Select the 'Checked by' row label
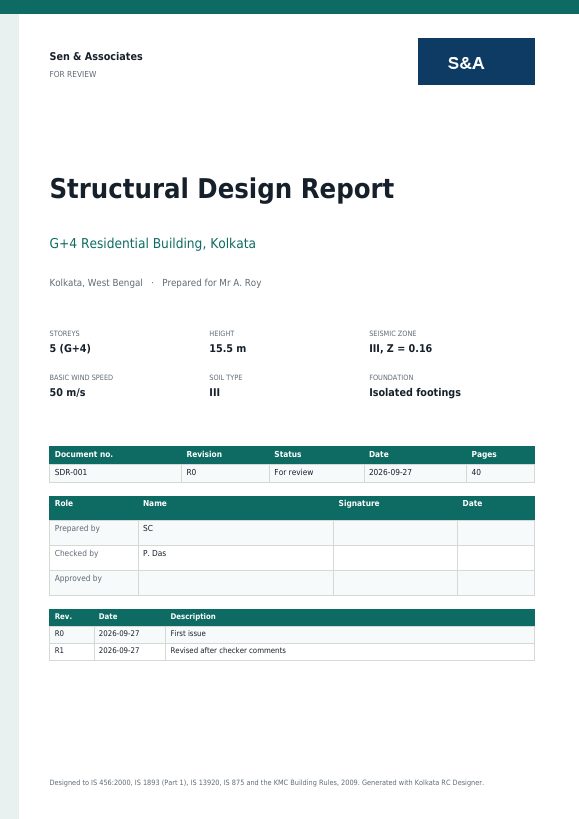Image resolution: width=579 pixels, height=819 pixels. [94, 558]
